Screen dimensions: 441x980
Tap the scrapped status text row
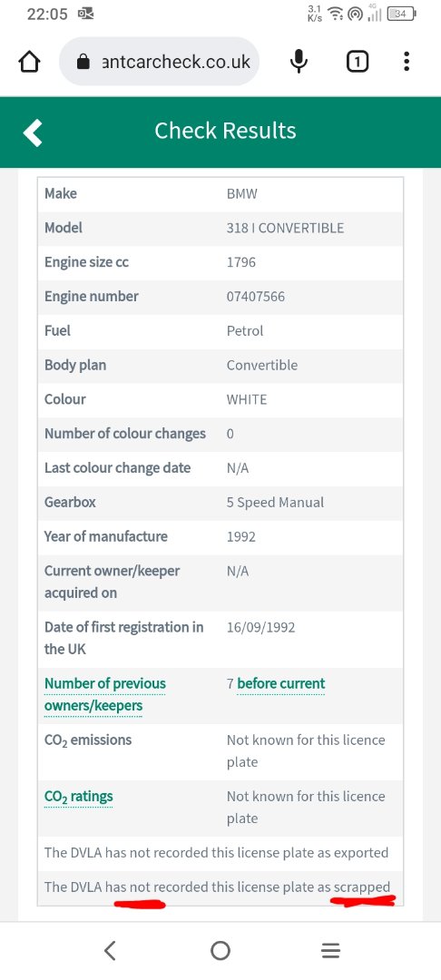(x=220, y=887)
